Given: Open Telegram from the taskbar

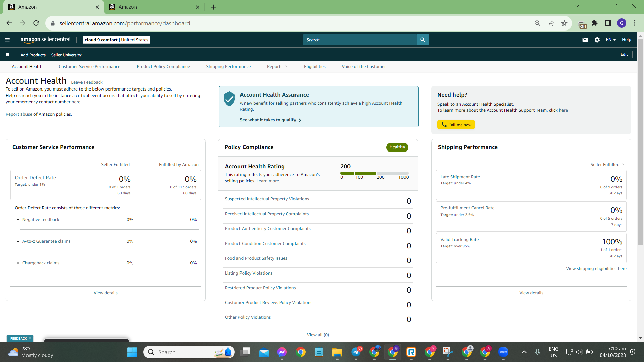Looking at the screenshot, I should point(356,352).
